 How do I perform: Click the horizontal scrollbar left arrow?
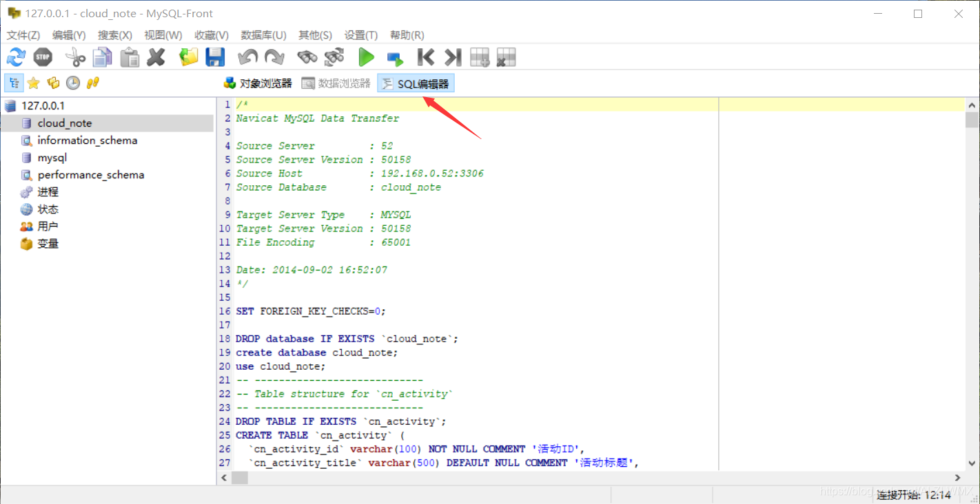(x=224, y=477)
